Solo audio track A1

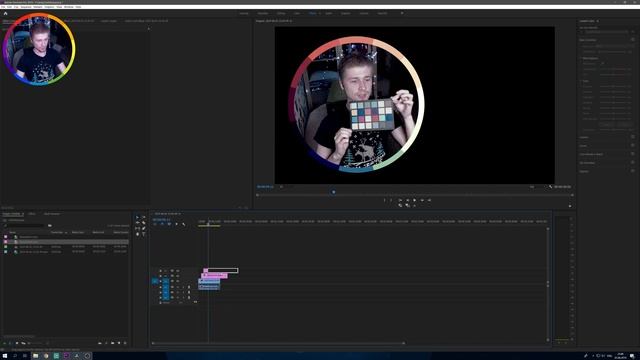[183, 287]
